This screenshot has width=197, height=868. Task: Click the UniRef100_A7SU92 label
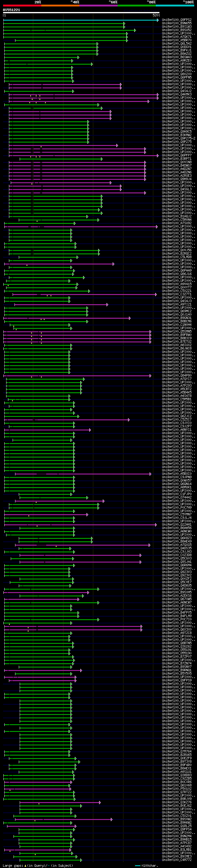click(x=177, y=223)
